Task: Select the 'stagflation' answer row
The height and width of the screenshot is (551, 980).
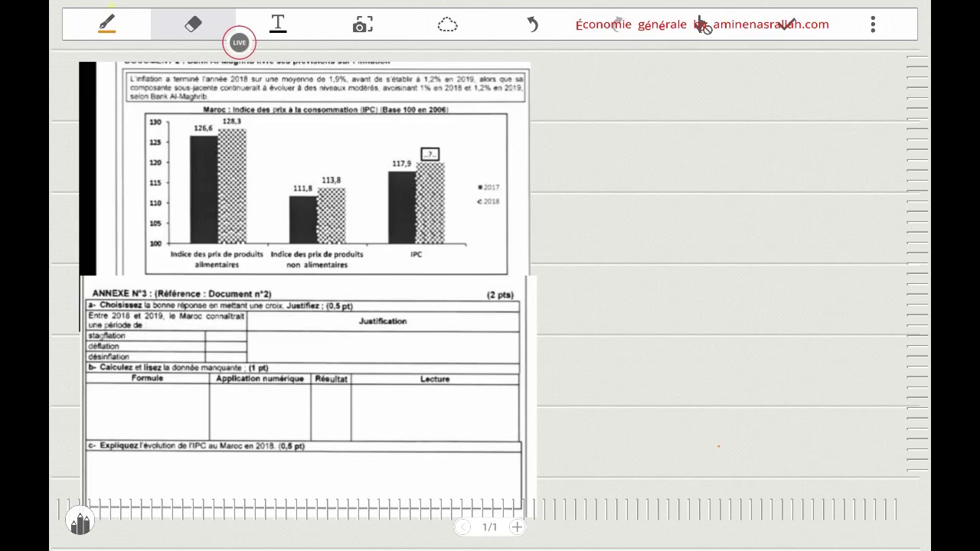Action: pyautogui.click(x=166, y=336)
